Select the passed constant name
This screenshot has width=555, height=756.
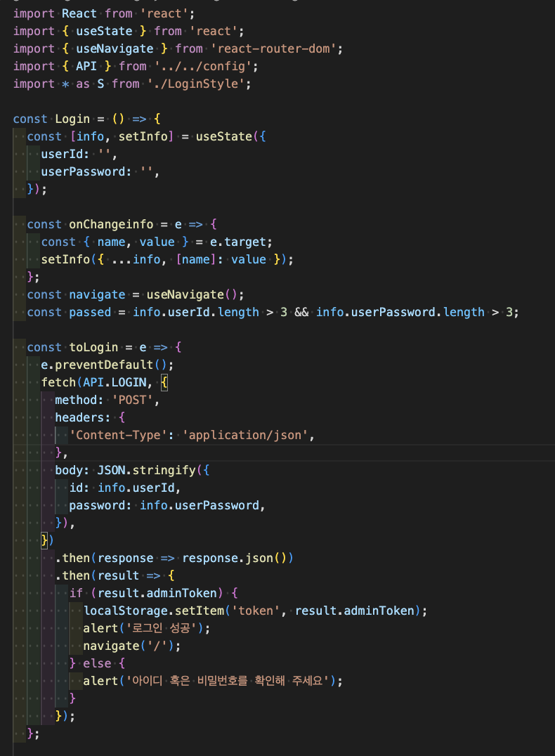click(x=90, y=313)
